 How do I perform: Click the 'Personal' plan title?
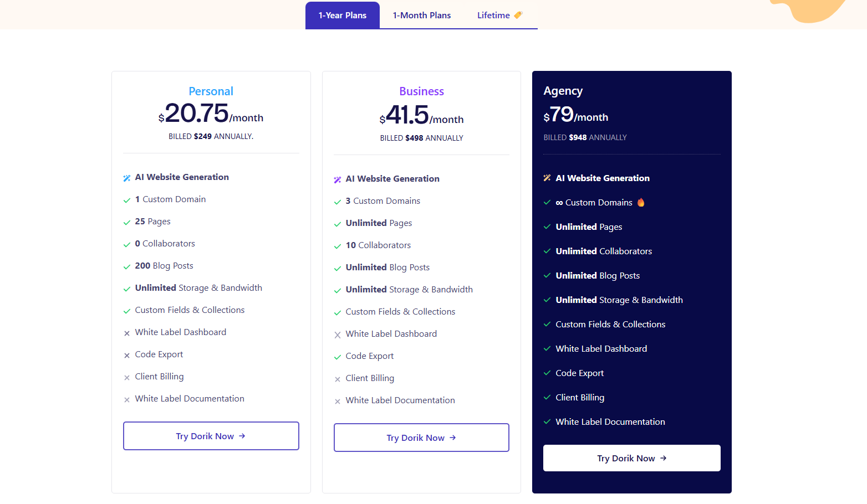(x=211, y=91)
